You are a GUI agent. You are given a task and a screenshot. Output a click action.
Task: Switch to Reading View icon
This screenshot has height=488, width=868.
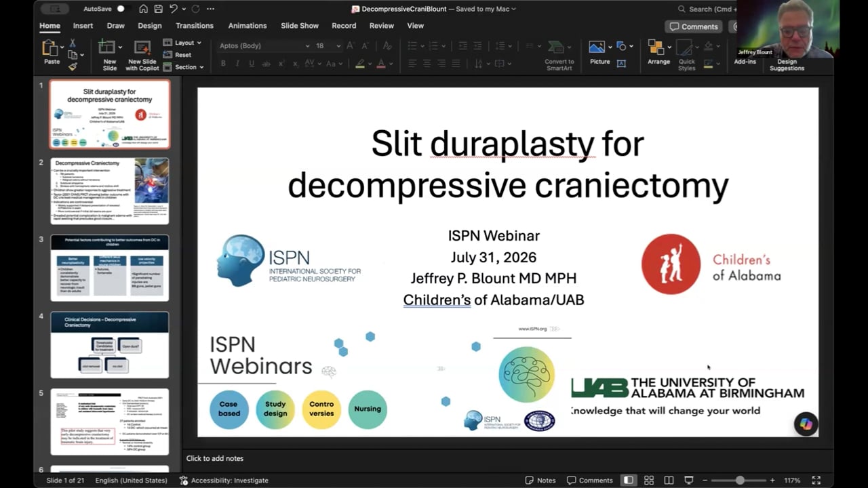point(669,481)
